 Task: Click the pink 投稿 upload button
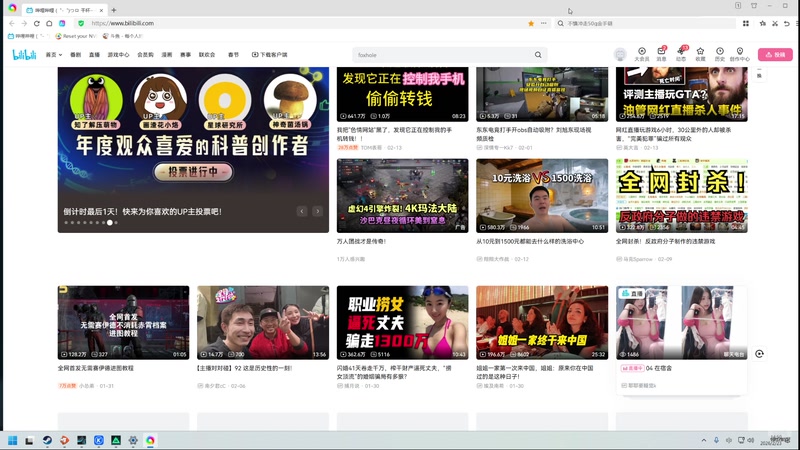pyautogui.click(x=775, y=55)
